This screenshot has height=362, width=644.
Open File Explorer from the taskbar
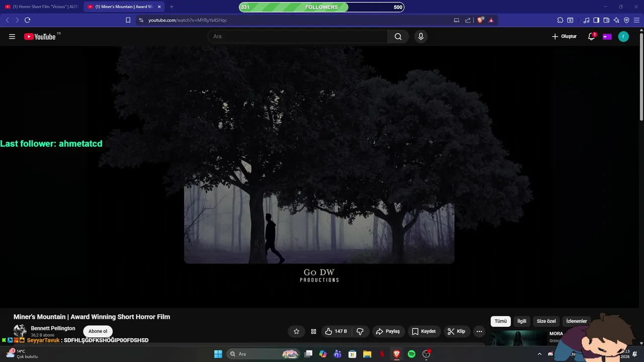pos(367,354)
